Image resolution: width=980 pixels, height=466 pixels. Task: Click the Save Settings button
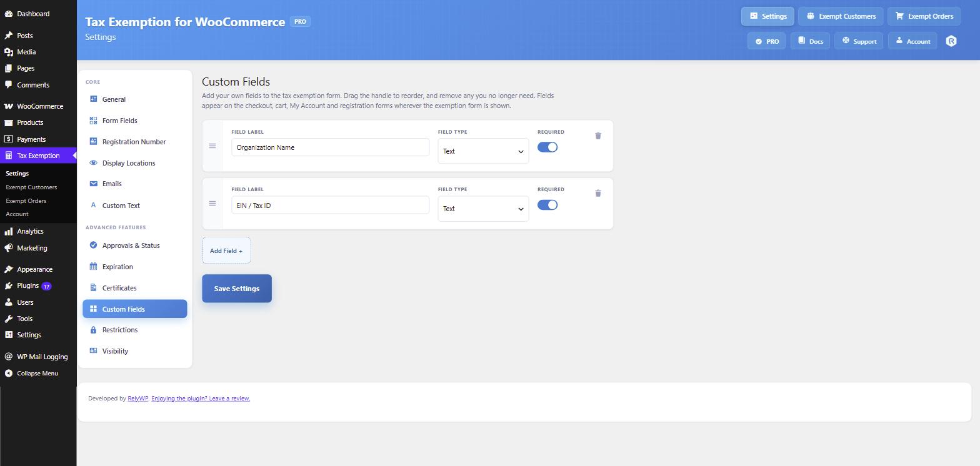click(x=237, y=289)
